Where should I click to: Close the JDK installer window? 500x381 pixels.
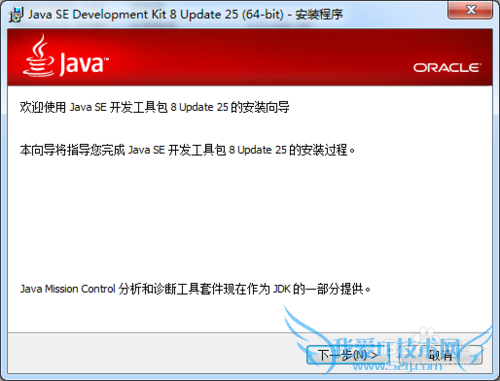(470, 10)
